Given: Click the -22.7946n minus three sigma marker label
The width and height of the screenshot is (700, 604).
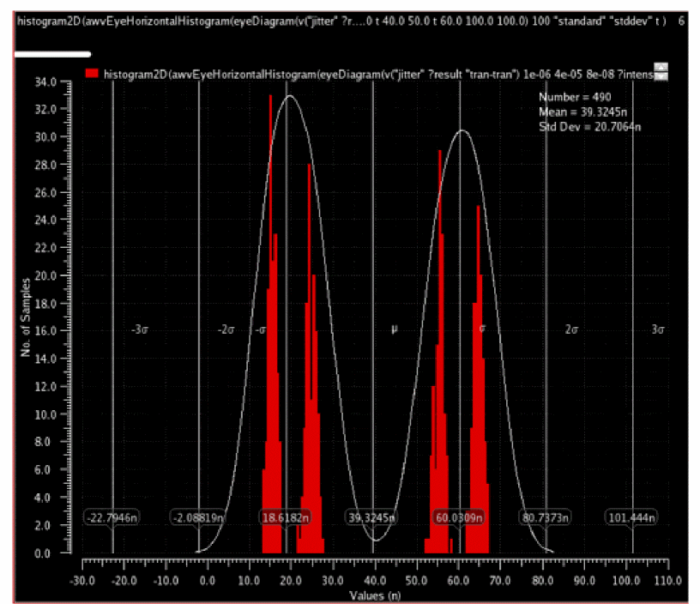Looking at the screenshot, I should 112,518.
